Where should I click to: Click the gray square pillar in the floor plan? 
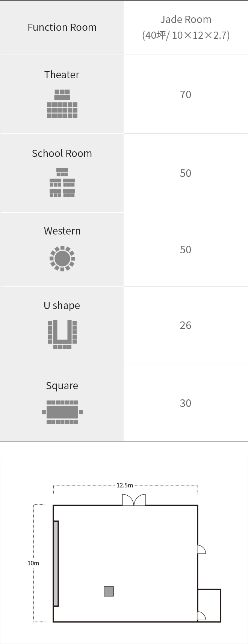pyautogui.click(x=109, y=591)
